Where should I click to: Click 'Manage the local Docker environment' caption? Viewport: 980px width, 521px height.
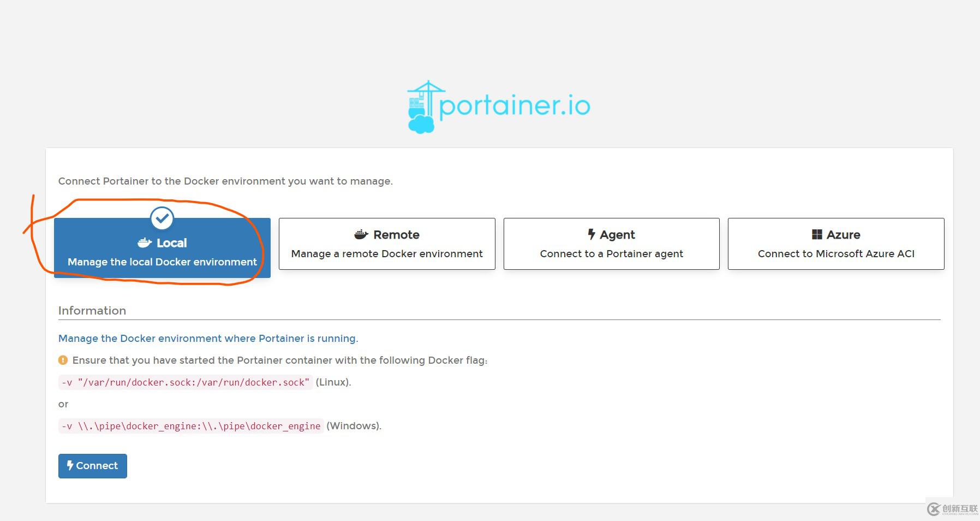162,262
